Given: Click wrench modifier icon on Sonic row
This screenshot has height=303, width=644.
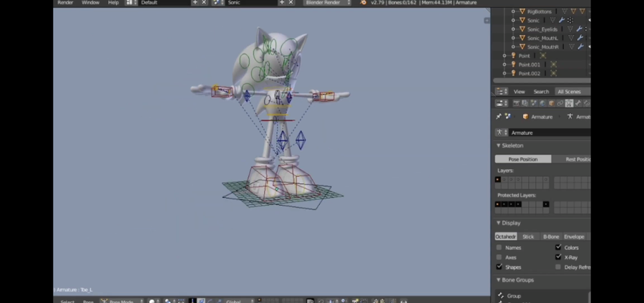Looking at the screenshot, I should [562, 20].
